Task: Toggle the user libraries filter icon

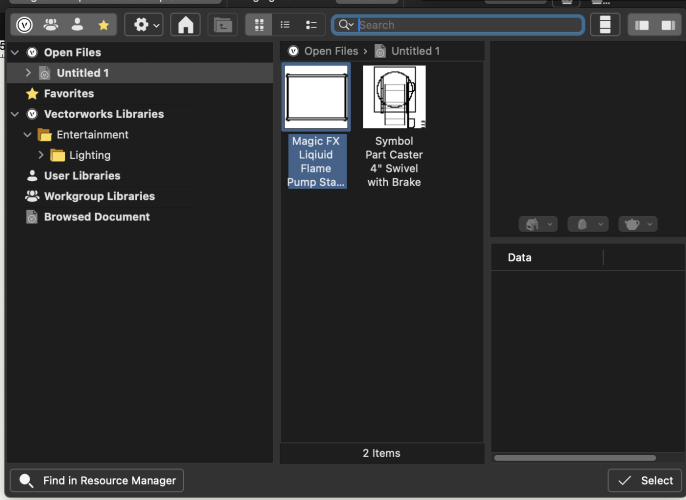Action: click(x=77, y=24)
